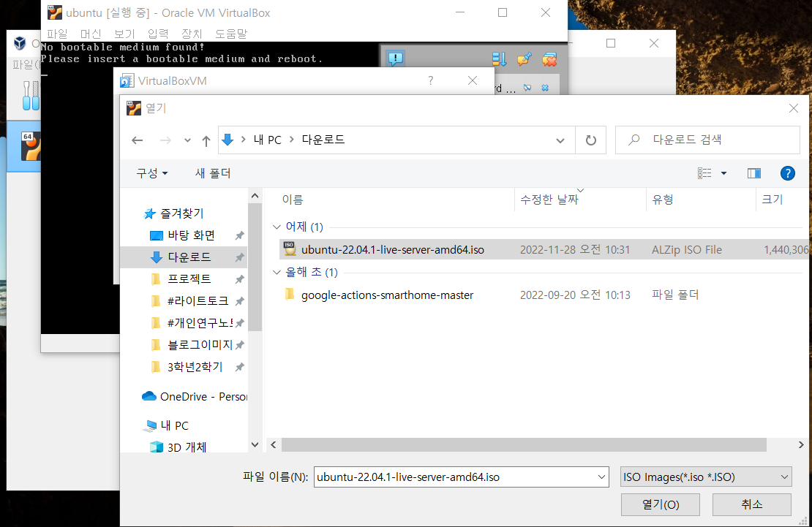Open help with the blue question icon
Screen dimensions: 812x527
coord(788,173)
